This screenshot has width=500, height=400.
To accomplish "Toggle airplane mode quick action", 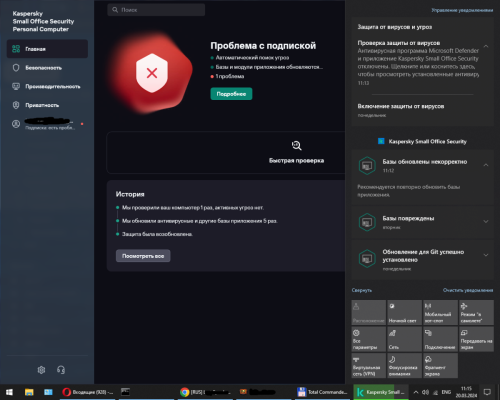I will (476, 312).
